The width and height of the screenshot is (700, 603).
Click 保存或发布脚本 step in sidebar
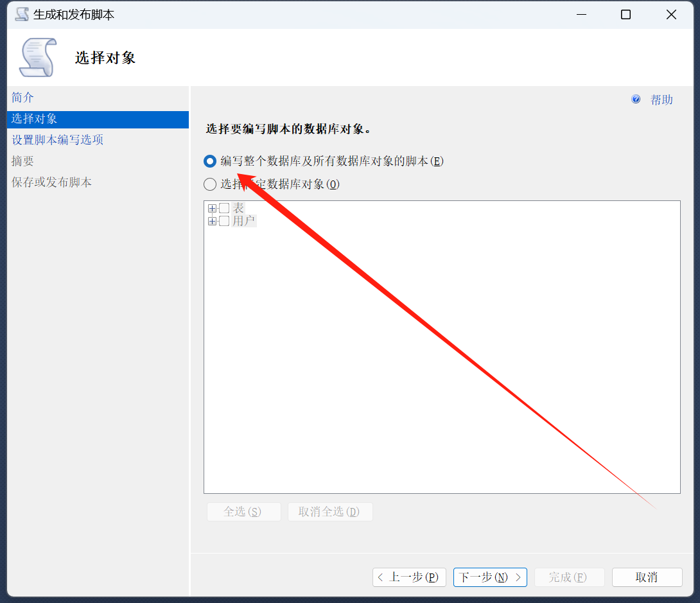click(x=52, y=182)
